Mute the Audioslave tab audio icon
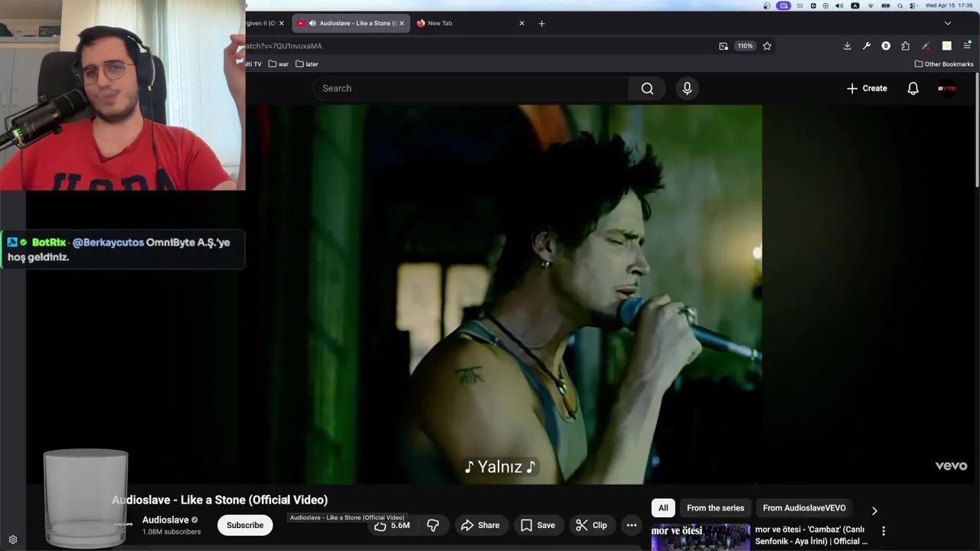Screen dimensions: 980x551 (x=312, y=23)
